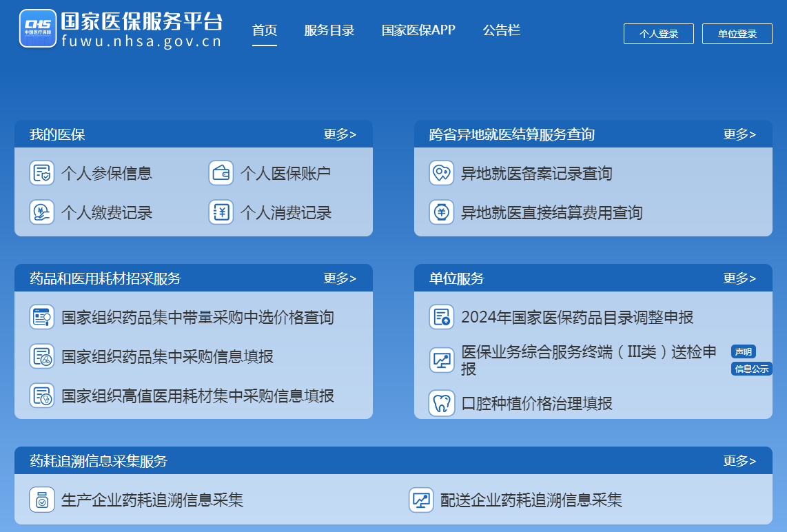The image size is (787, 532).
Task: Switch to the 公告栏 section
Action: pos(501,30)
